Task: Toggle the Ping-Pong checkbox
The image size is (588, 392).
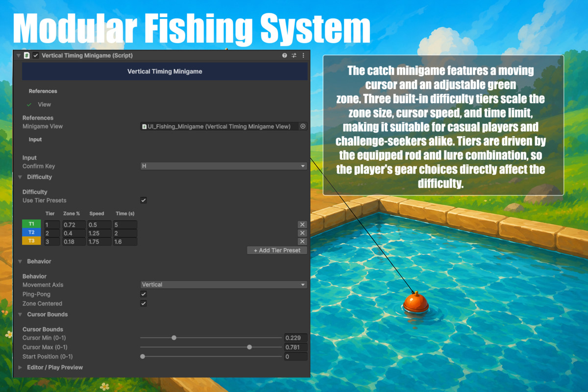Action: tap(144, 294)
